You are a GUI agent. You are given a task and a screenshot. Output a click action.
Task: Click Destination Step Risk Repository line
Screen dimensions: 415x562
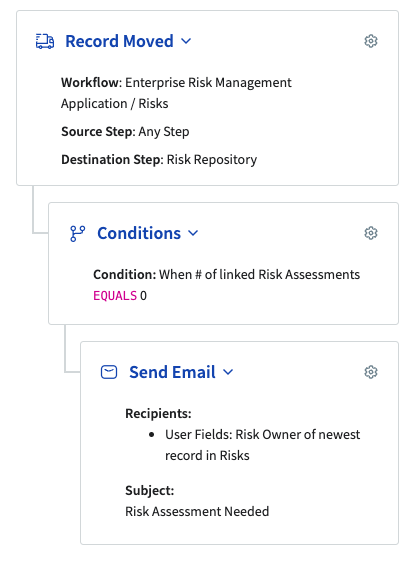coord(159,159)
